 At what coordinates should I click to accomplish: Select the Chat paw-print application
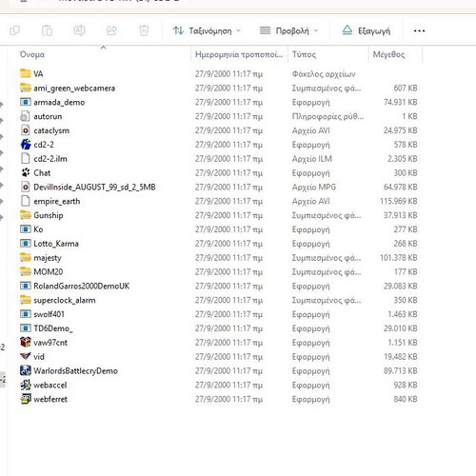coord(26,172)
